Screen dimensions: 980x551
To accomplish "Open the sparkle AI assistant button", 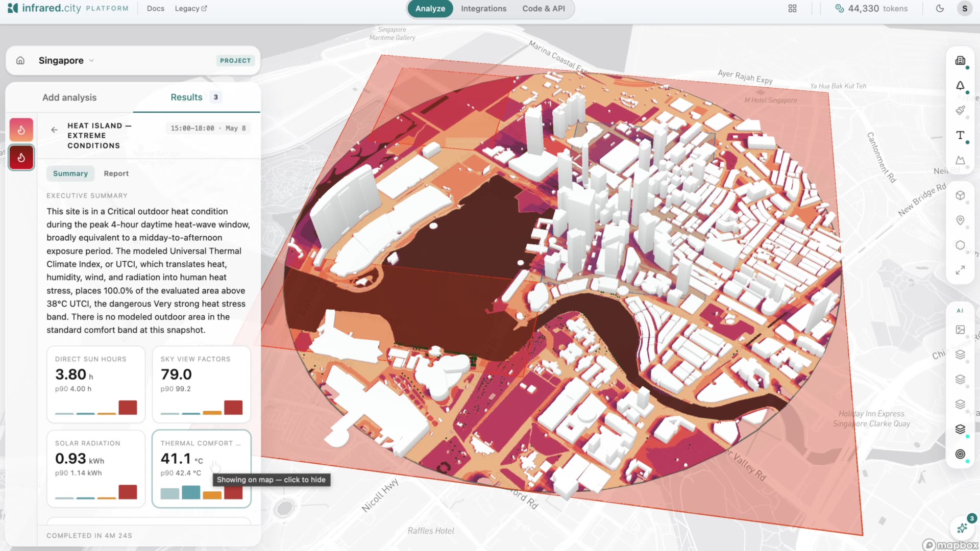I will point(963,528).
